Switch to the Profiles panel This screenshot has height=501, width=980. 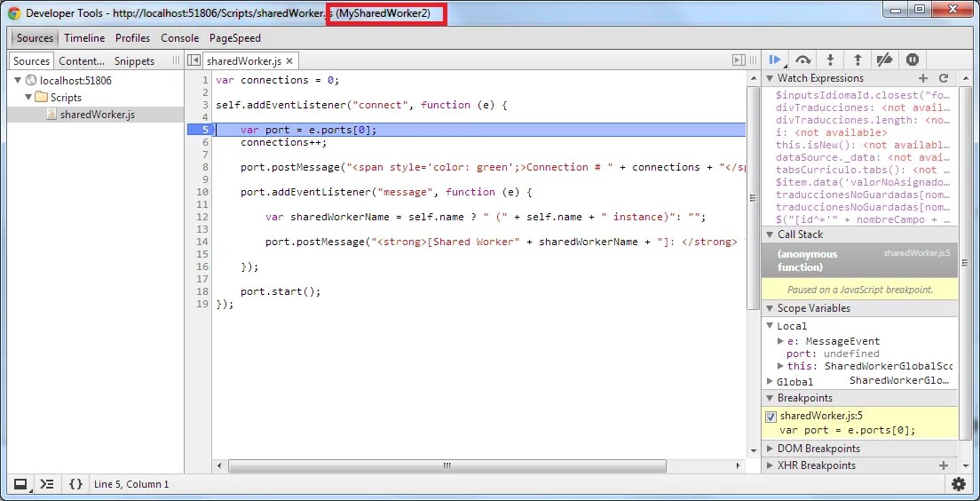click(132, 38)
